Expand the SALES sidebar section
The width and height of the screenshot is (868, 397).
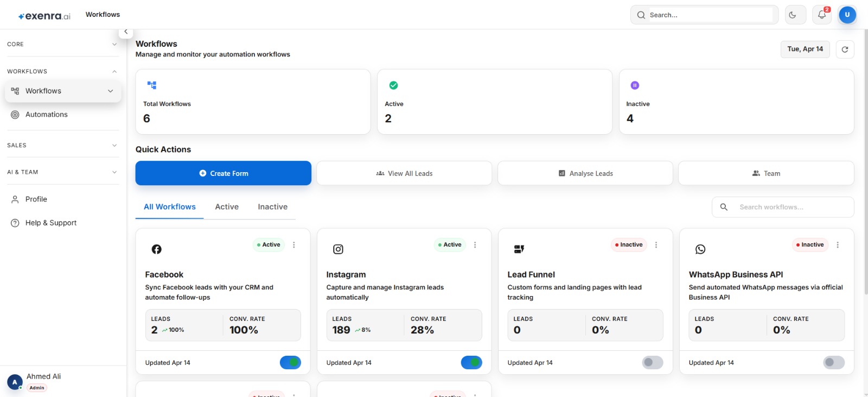click(x=63, y=146)
